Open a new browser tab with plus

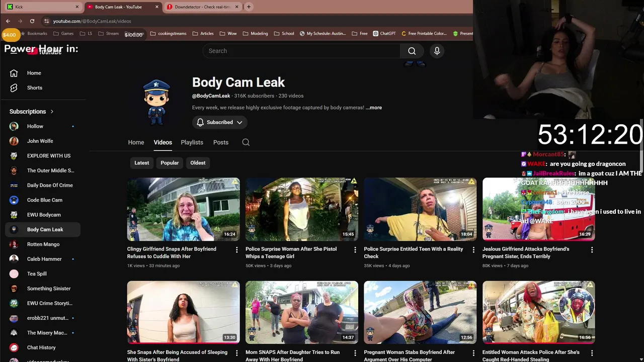(x=249, y=7)
